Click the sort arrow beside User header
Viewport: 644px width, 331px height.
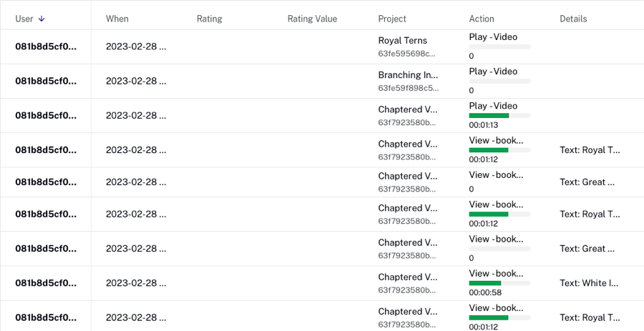point(42,19)
